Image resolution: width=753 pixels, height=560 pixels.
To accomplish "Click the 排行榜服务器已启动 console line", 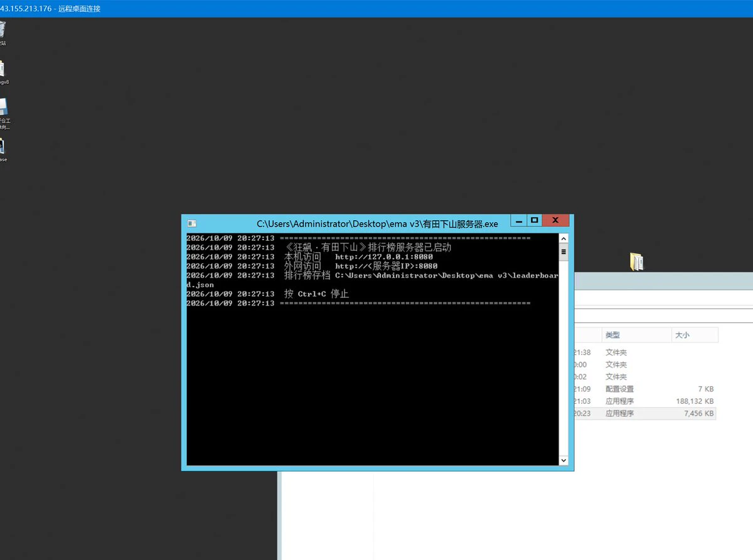I will 319,247.
